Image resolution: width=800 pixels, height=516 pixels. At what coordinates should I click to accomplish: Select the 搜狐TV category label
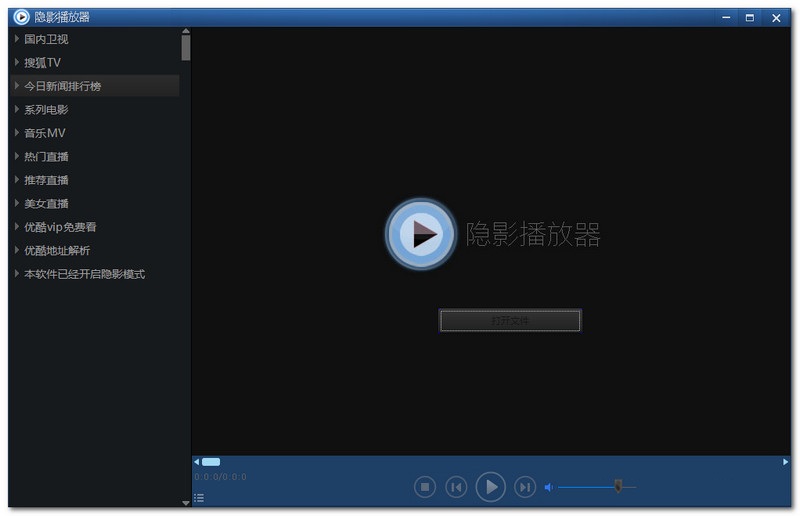42,63
